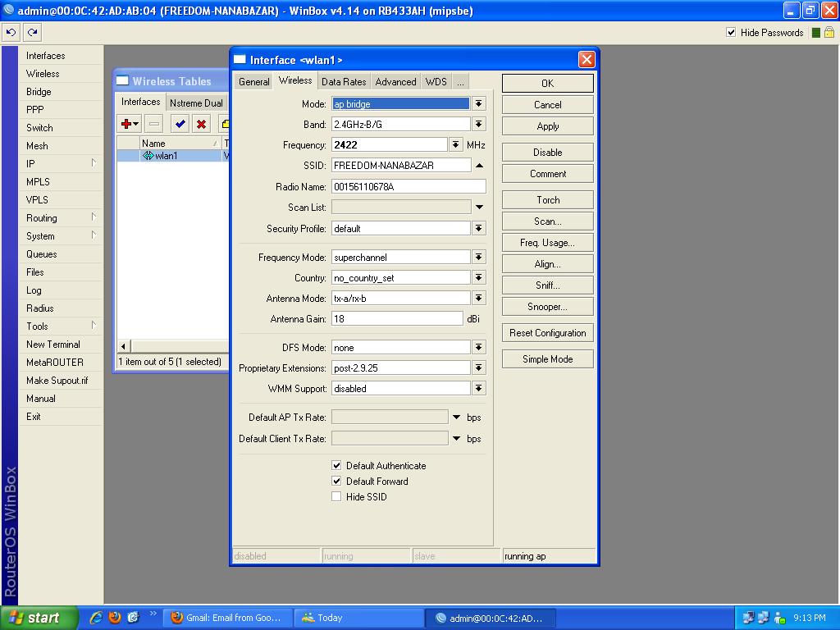Click the Scan... button
The image size is (840, 630).
pos(547,221)
